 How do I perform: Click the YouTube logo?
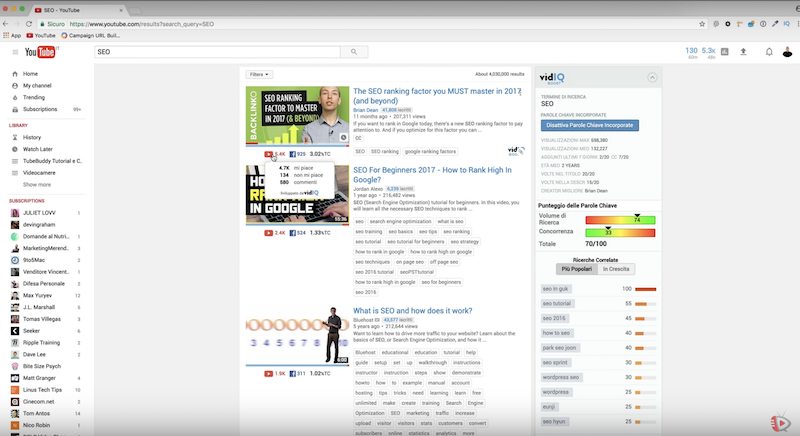(x=41, y=52)
